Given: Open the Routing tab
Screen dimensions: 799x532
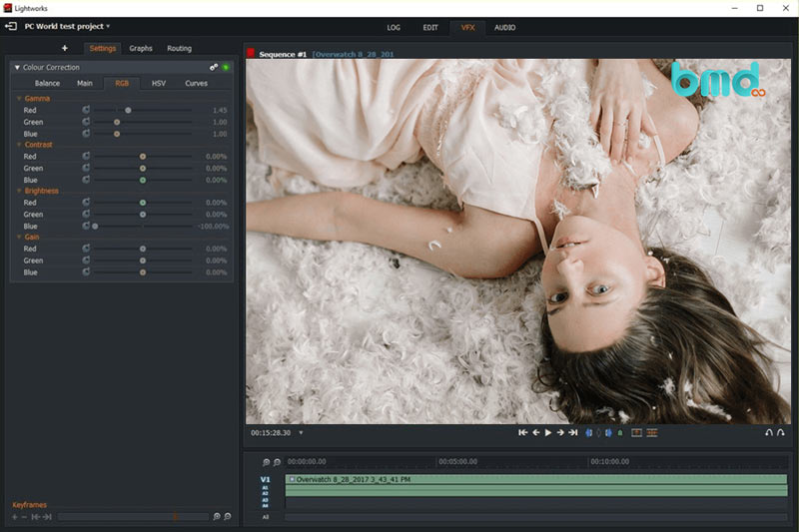Looking at the screenshot, I should [x=180, y=48].
